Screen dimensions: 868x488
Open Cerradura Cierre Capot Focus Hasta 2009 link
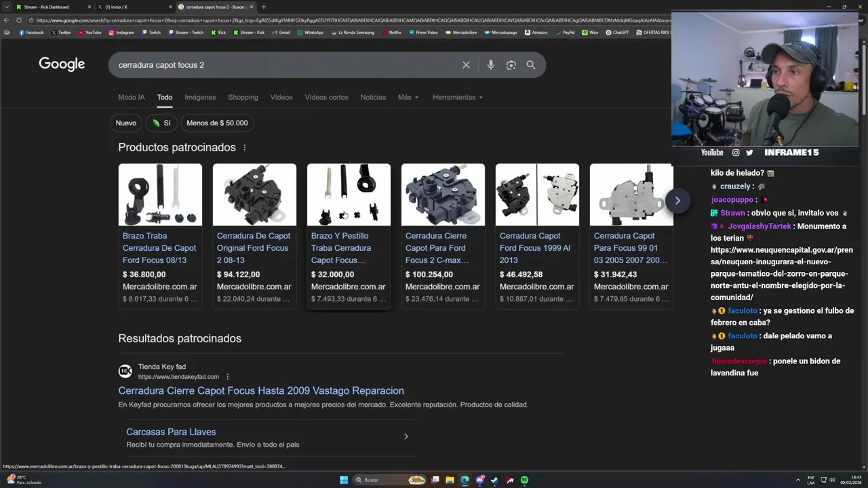261,390
